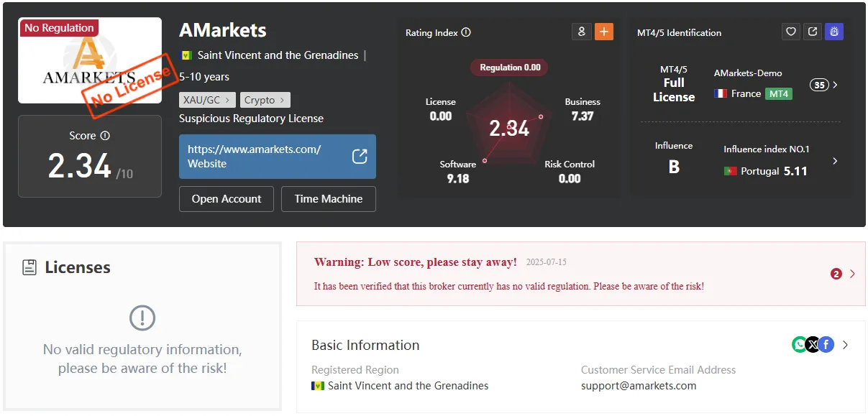Click the MT4/5 Full License text
The image size is (868, 416).
674,83
